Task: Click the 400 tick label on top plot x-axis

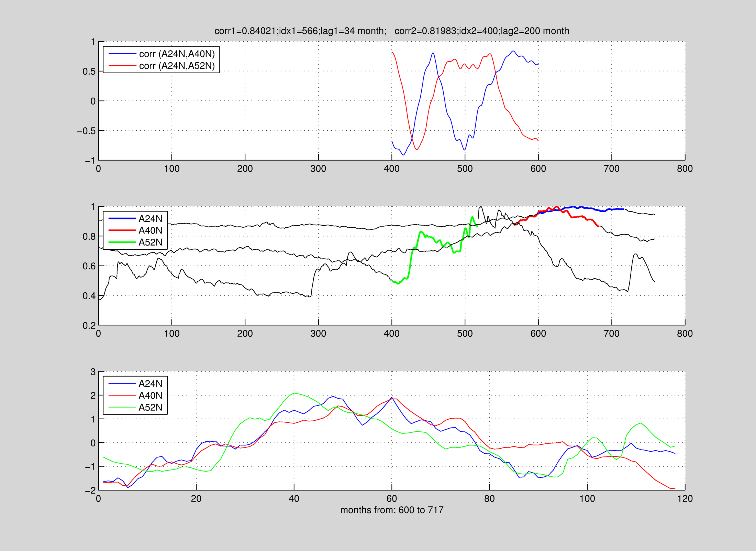Action: click(x=392, y=169)
